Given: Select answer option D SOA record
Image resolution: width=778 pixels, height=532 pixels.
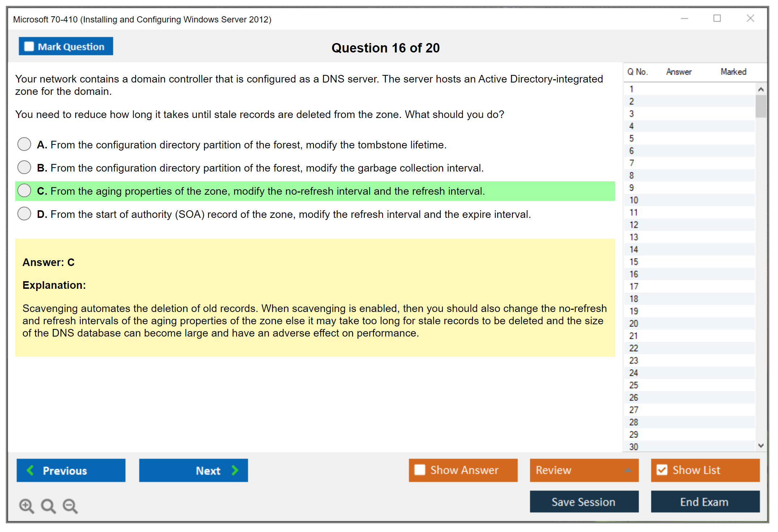Looking at the screenshot, I should pyautogui.click(x=24, y=214).
